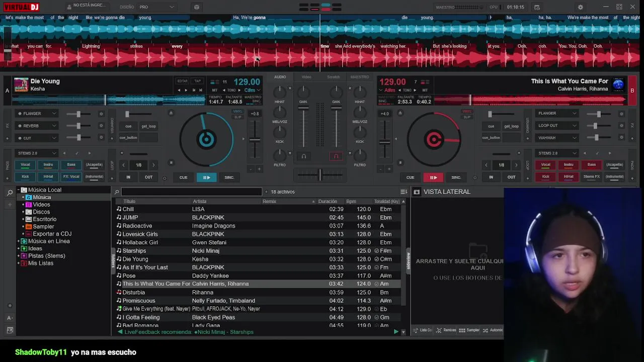
Task: Toggle HiHat stem pad on deck B
Action: pos(569,176)
